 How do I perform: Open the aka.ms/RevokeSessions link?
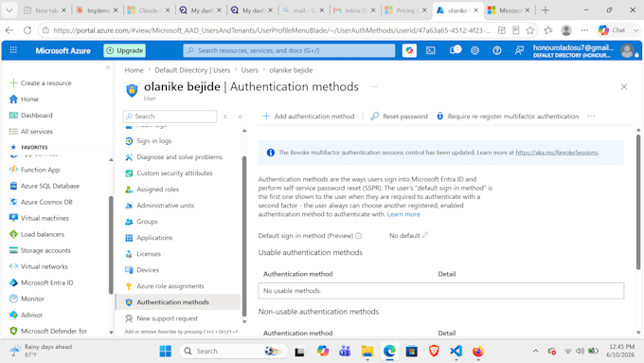click(x=557, y=153)
